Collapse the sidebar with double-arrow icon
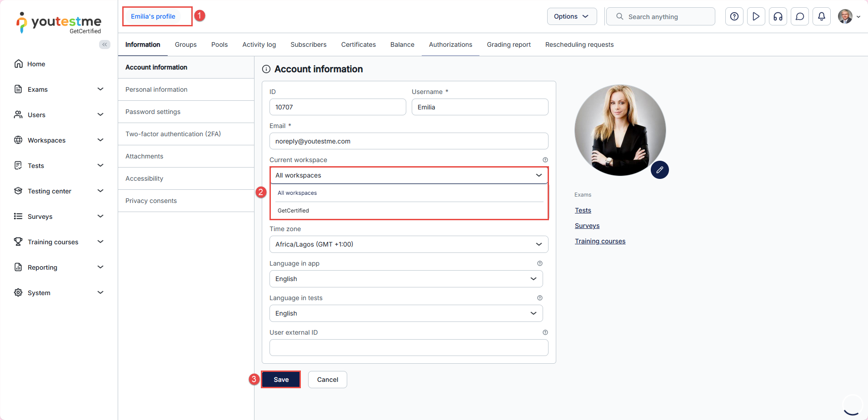Viewport: 868px width, 420px height. click(x=105, y=44)
